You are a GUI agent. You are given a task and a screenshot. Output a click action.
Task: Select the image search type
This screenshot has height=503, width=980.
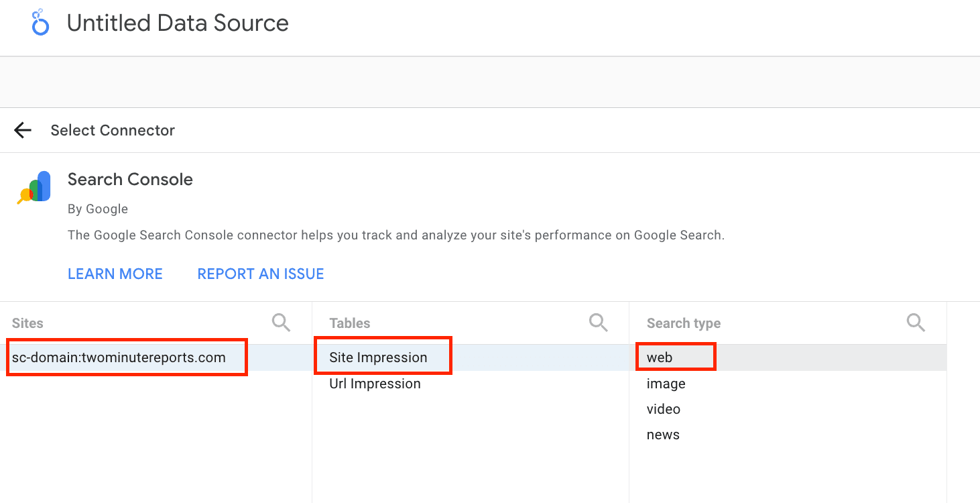(x=666, y=384)
